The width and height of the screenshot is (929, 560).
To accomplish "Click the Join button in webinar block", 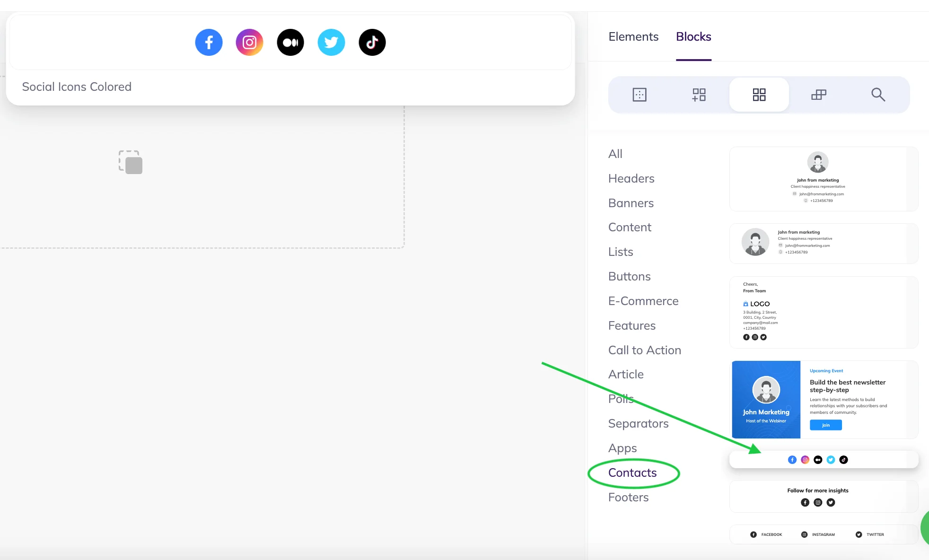I will tap(825, 425).
